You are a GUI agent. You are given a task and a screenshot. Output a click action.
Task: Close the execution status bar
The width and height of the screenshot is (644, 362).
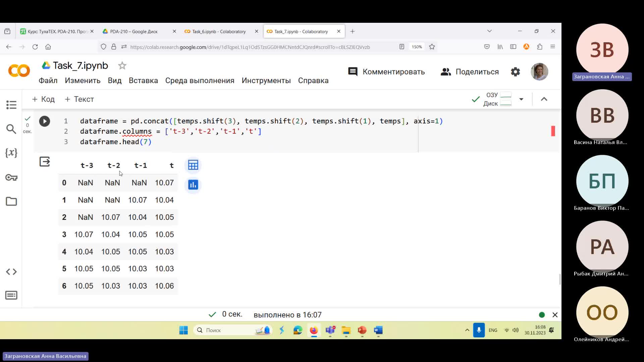click(x=555, y=315)
